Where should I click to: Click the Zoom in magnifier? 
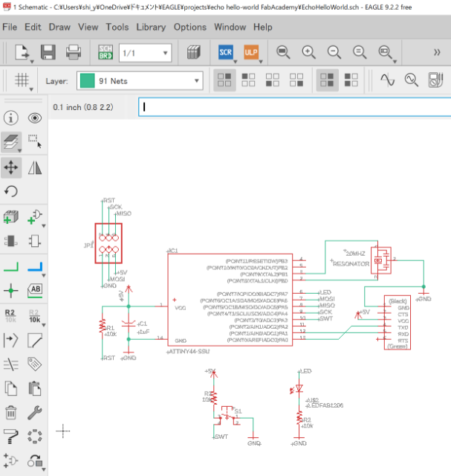(x=308, y=52)
